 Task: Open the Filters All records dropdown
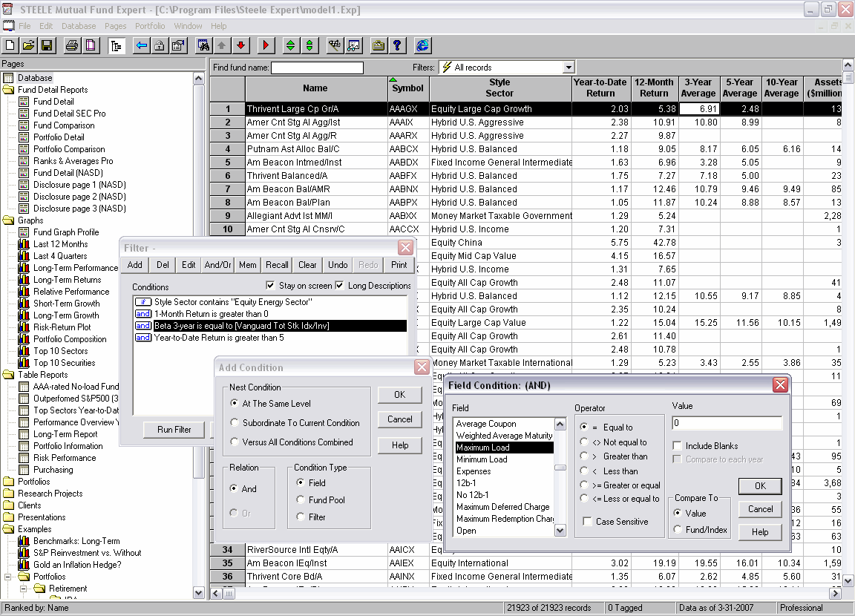pyautogui.click(x=569, y=68)
